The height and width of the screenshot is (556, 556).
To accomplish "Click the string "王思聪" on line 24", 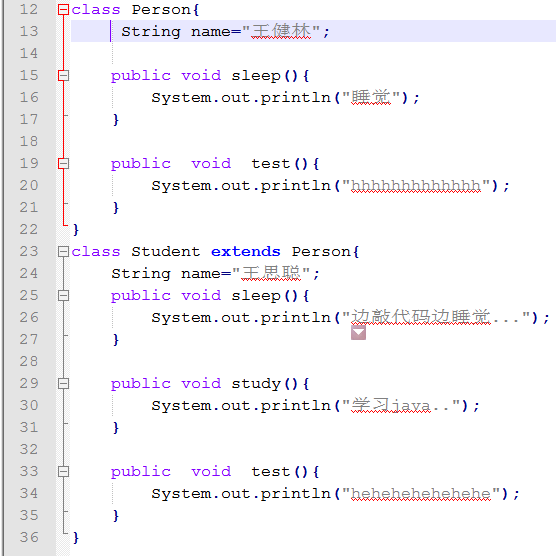I will (271, 273).
